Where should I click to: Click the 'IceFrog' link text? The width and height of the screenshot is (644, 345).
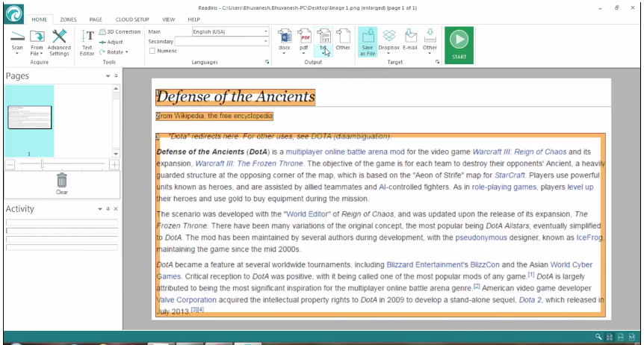589,237
